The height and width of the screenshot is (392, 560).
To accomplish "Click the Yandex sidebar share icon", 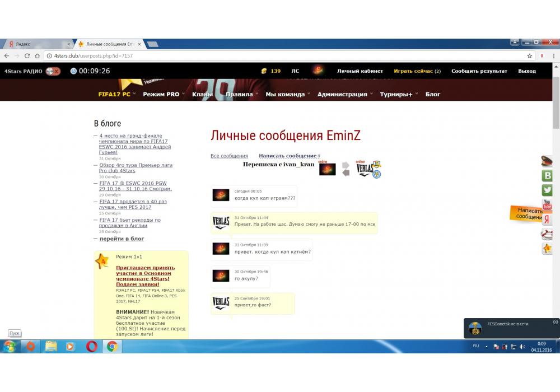I will click(547, 220).
